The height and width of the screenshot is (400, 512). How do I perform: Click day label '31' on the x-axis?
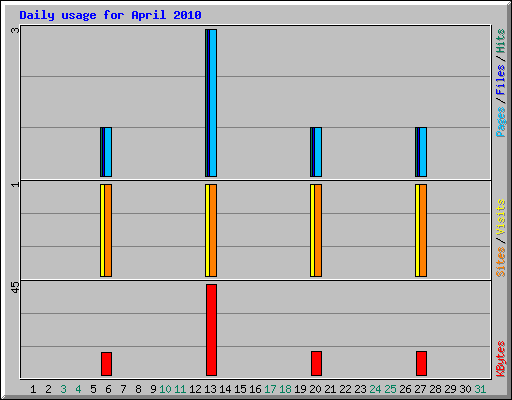[480, 389]
